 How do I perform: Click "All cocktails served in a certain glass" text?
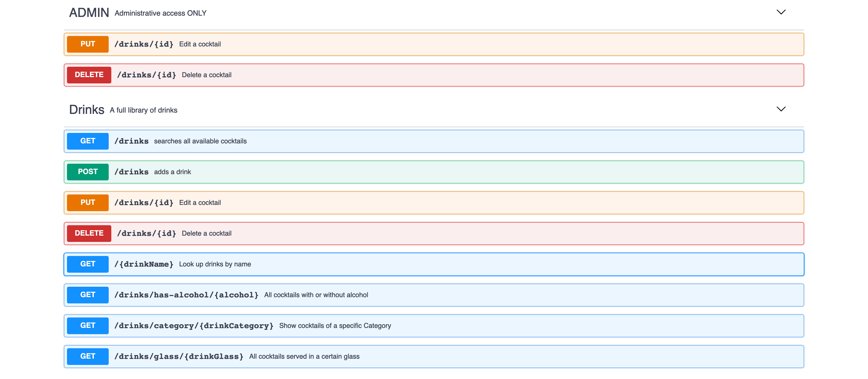304,356
